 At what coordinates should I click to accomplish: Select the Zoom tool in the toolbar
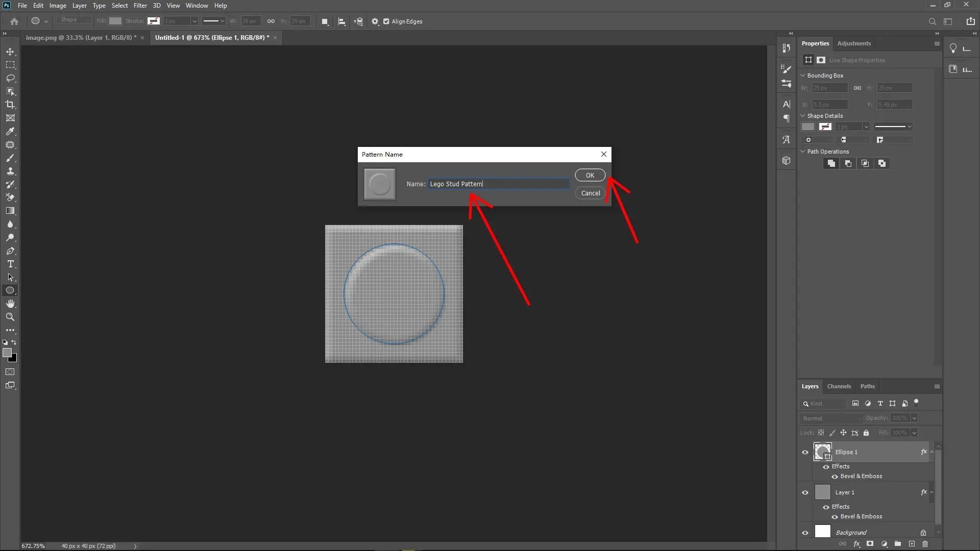point(10,317)
